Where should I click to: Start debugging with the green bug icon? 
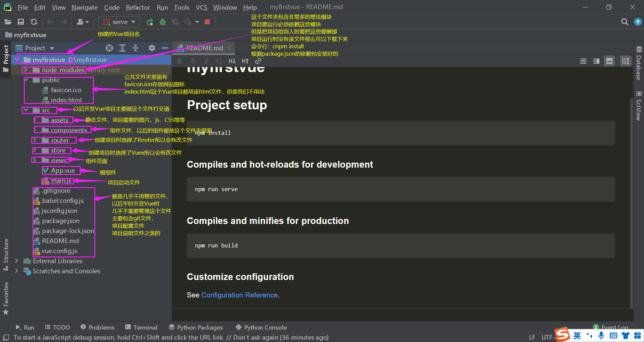pyautogui.click(x=163, y=22)
